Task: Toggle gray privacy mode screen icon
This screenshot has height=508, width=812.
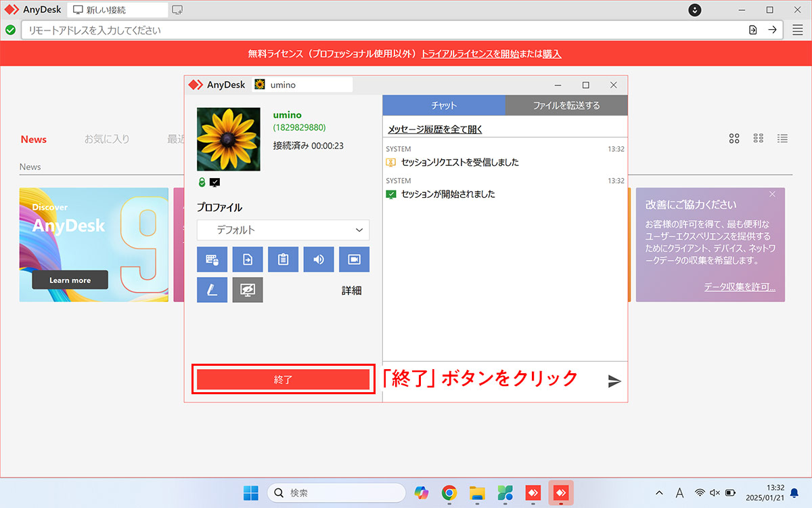Action: pos(248,290)
